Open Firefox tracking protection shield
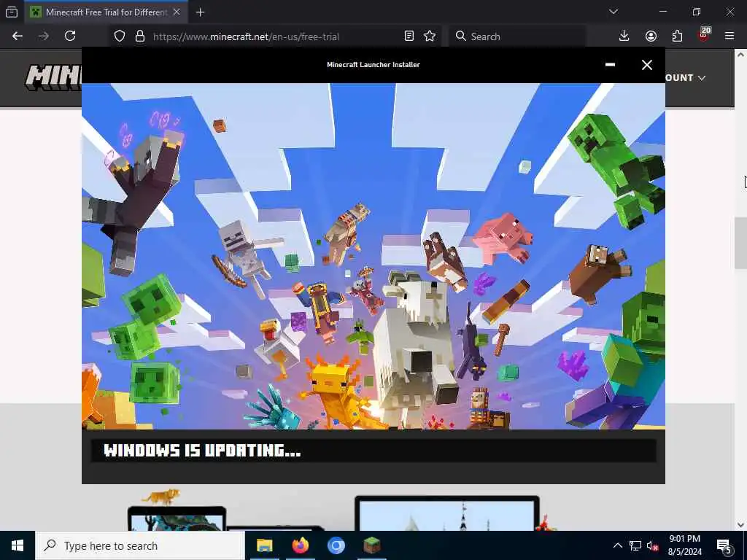747x560 pixels. coord(120,36)
